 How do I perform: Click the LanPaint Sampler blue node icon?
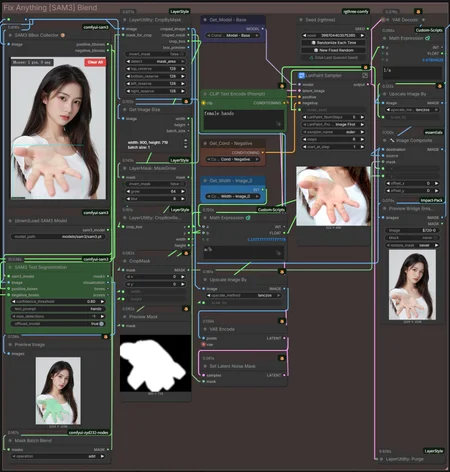pyautogui.click(x=301, y=76)
